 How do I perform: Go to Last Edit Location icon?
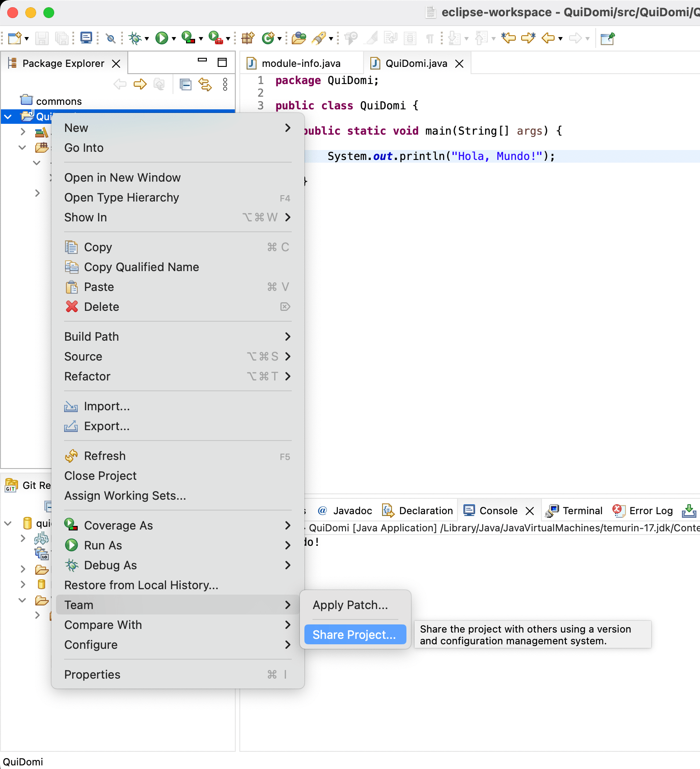[508, 38]
